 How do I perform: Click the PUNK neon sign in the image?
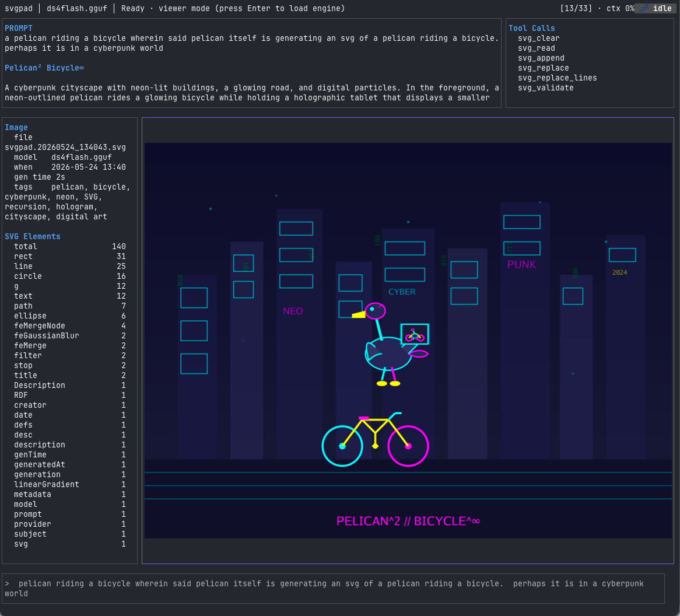pos(521,265)
